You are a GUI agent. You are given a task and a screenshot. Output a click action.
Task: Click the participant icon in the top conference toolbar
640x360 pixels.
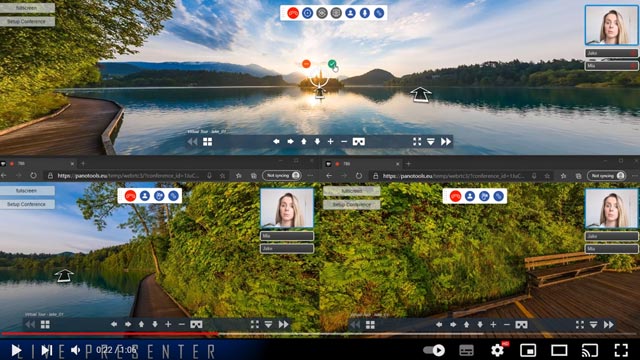350,13
